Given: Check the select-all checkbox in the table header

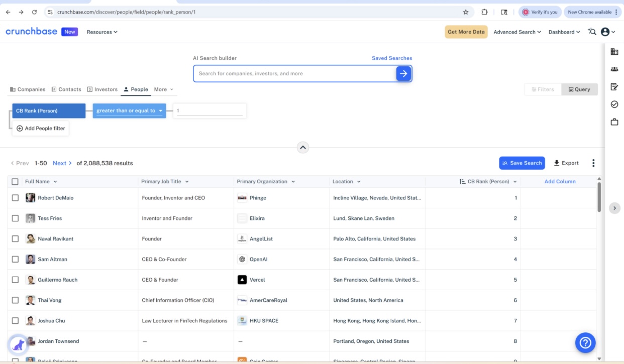Looking at the screenshot, I should [x=15, y=181].
